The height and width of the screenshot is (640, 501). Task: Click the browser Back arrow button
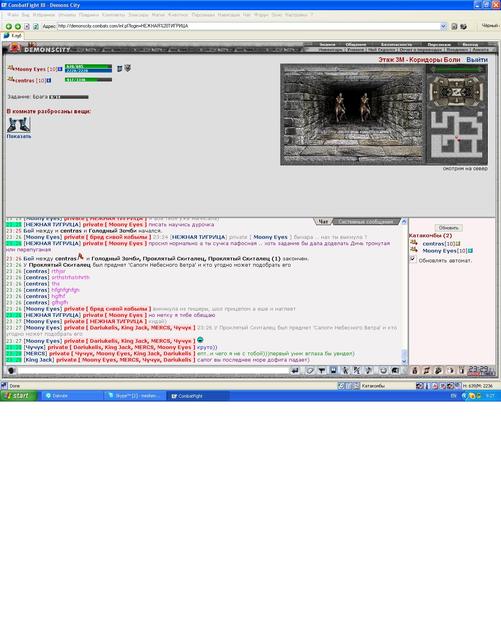(x=8, y=26)
